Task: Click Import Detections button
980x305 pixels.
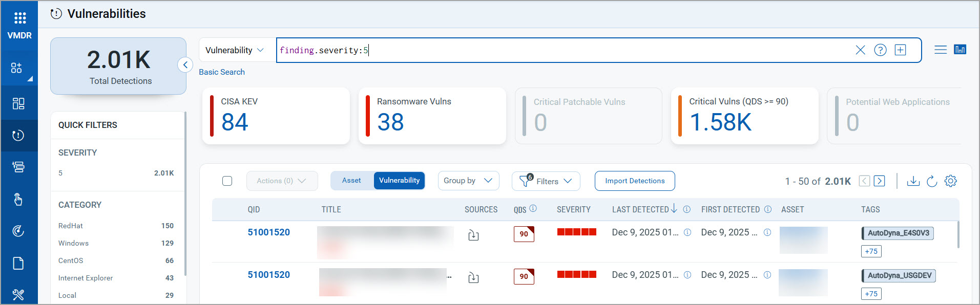Action: point(635,181)
